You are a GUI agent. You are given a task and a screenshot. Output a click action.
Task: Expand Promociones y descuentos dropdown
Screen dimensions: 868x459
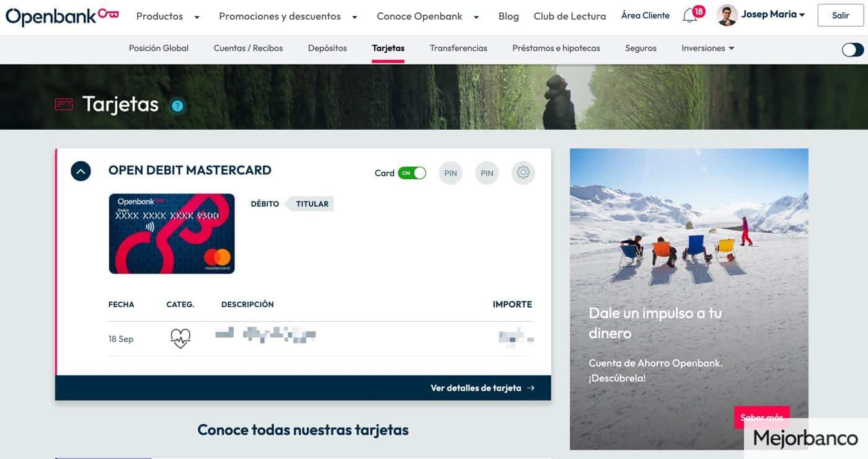(x=288, y=17)
